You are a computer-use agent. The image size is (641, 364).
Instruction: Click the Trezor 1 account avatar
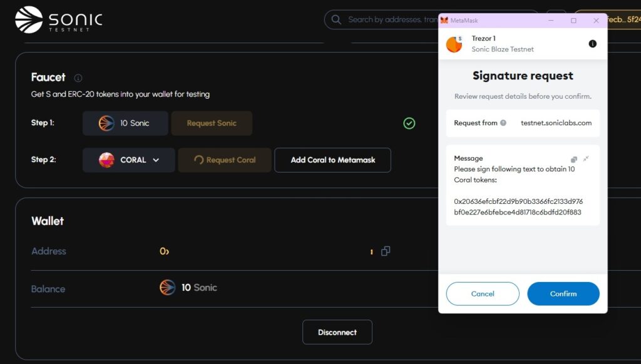tap(454, 44)
